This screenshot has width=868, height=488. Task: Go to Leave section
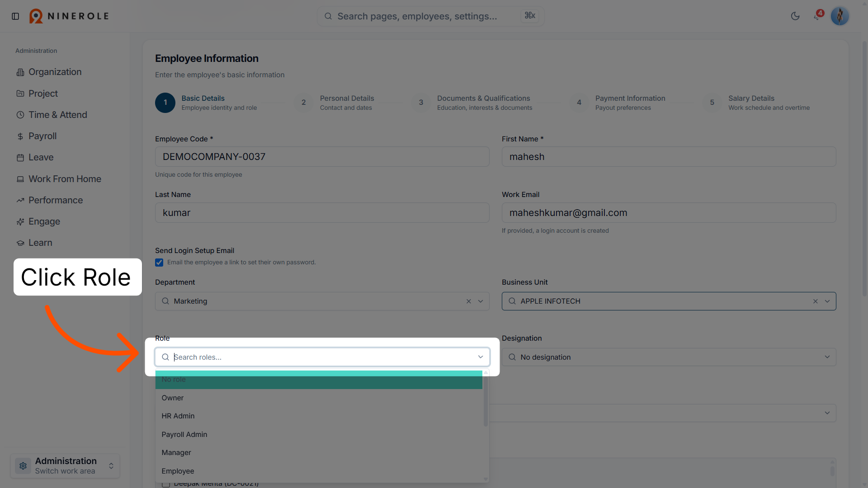click(x=35, y=157)
